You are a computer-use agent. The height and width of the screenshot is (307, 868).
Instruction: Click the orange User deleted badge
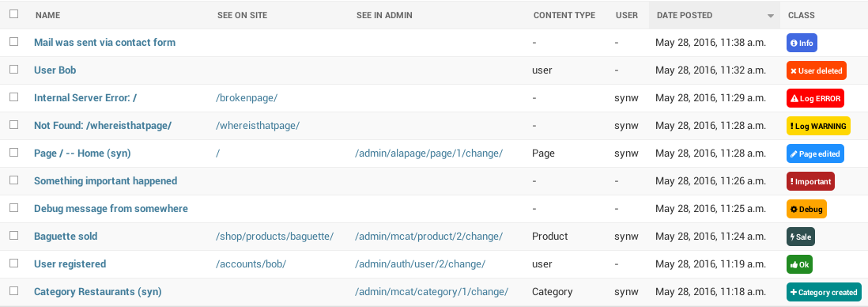tap(817, 70)
